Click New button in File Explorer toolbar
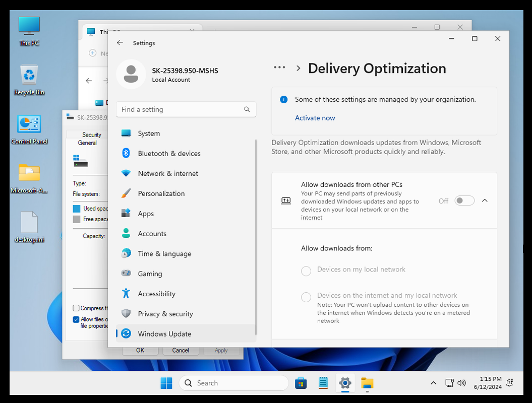 98,53
